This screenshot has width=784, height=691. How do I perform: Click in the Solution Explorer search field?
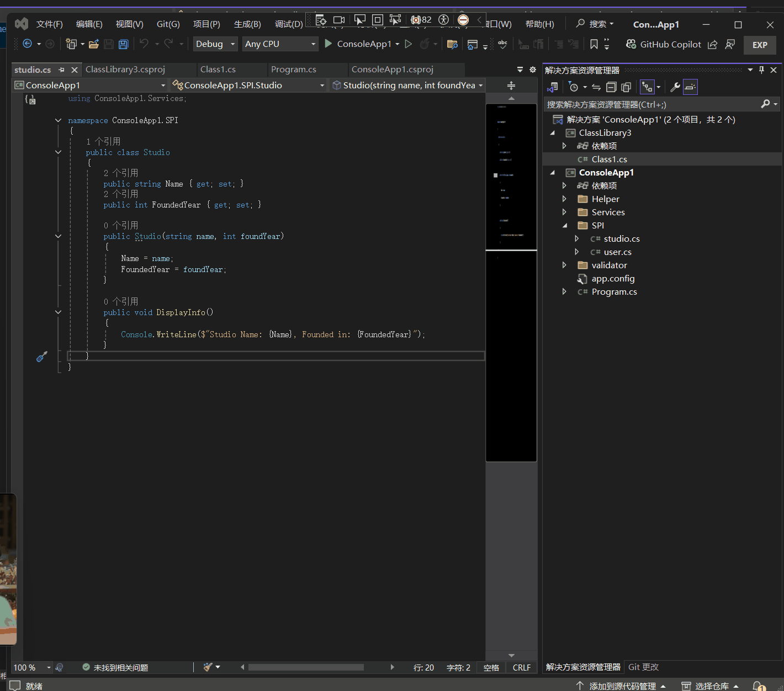651,104
